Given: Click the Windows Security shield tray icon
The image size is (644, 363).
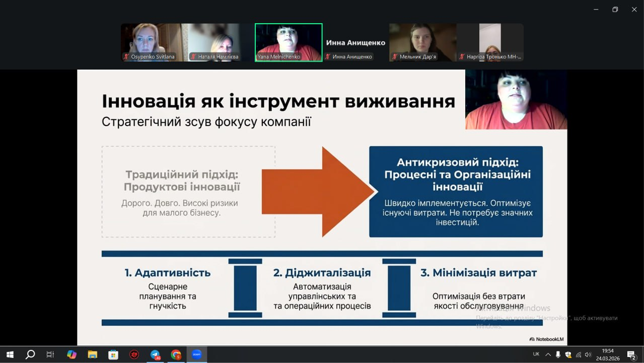Looking at the screenshot, I should [568, 354].
